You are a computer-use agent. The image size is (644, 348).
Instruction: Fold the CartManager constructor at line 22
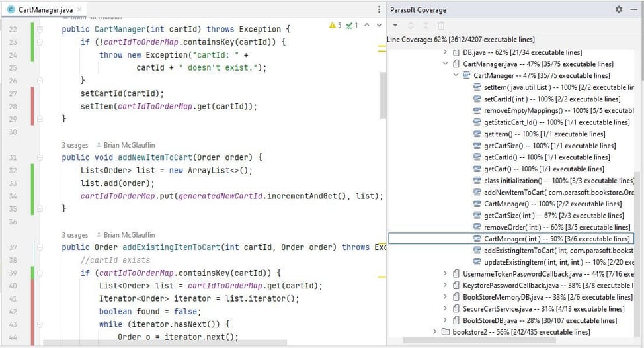click(40, 29)
